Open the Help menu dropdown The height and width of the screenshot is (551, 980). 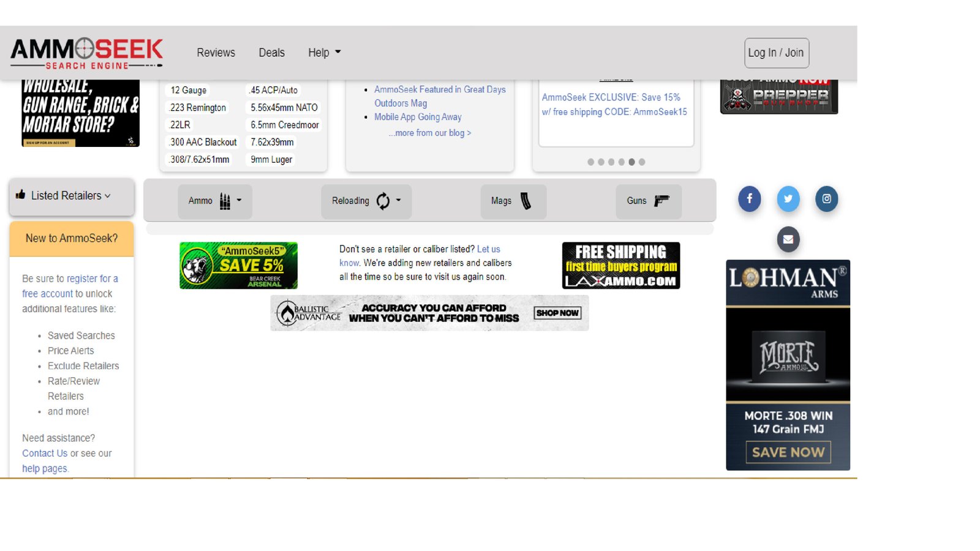[324, 53]
